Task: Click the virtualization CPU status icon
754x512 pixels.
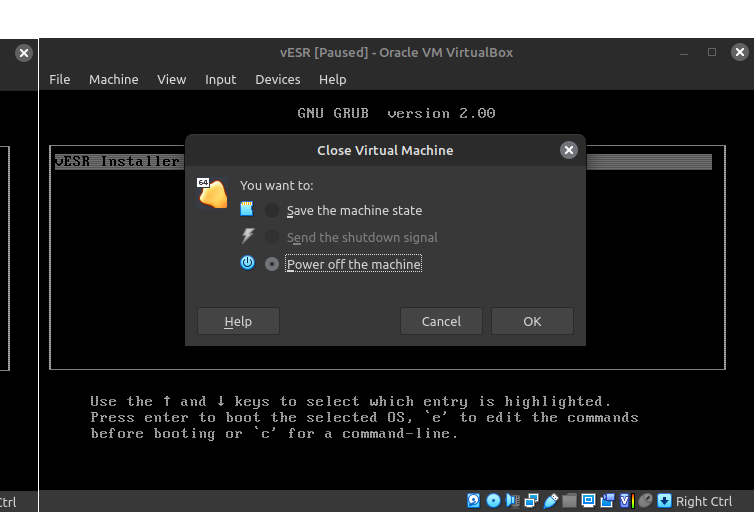Action: tap(627, 501)
